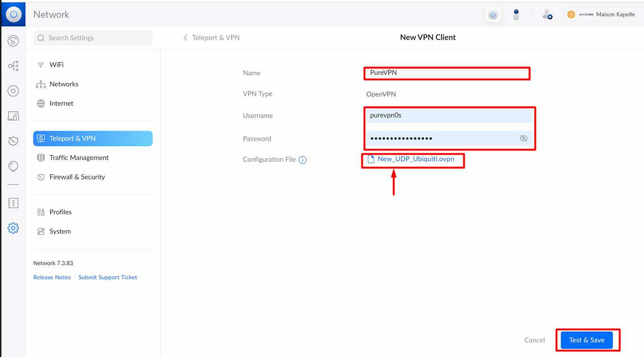Screen dimensions: 644x357
Task: Open the Topology icon in left rail
Action: [13, 66]
